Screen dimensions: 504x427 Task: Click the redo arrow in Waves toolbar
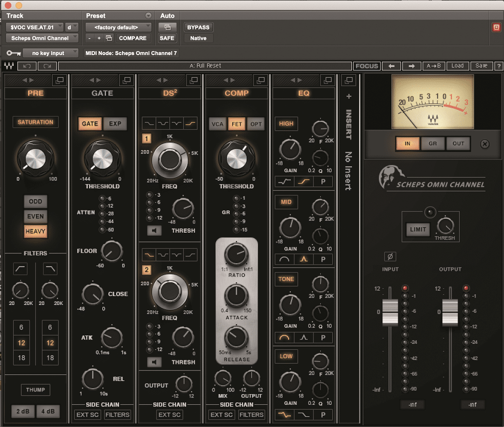pyautogui.click(x=47, y=66)
